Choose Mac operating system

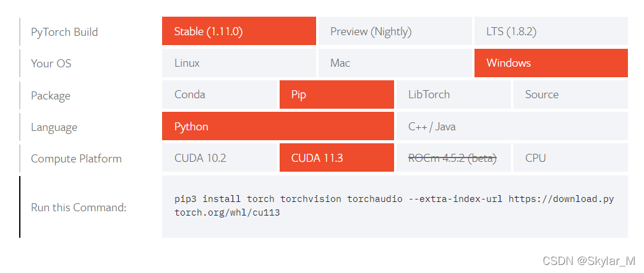coord(395,63)
